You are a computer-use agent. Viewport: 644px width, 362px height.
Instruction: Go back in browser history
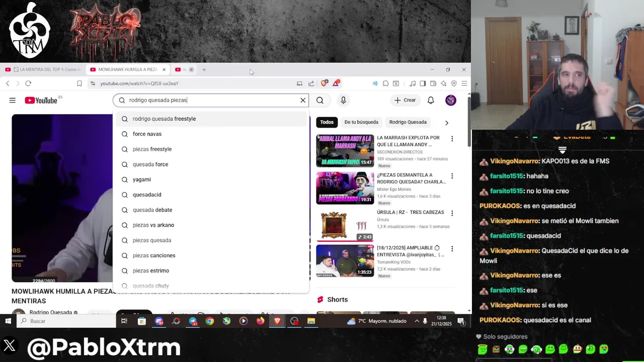8,83
